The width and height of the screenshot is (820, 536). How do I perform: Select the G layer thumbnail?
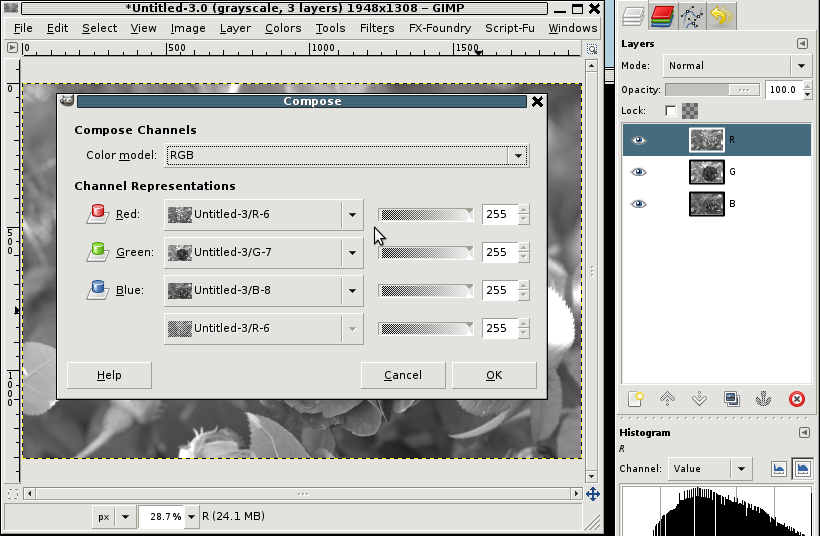tap(707, 172)
